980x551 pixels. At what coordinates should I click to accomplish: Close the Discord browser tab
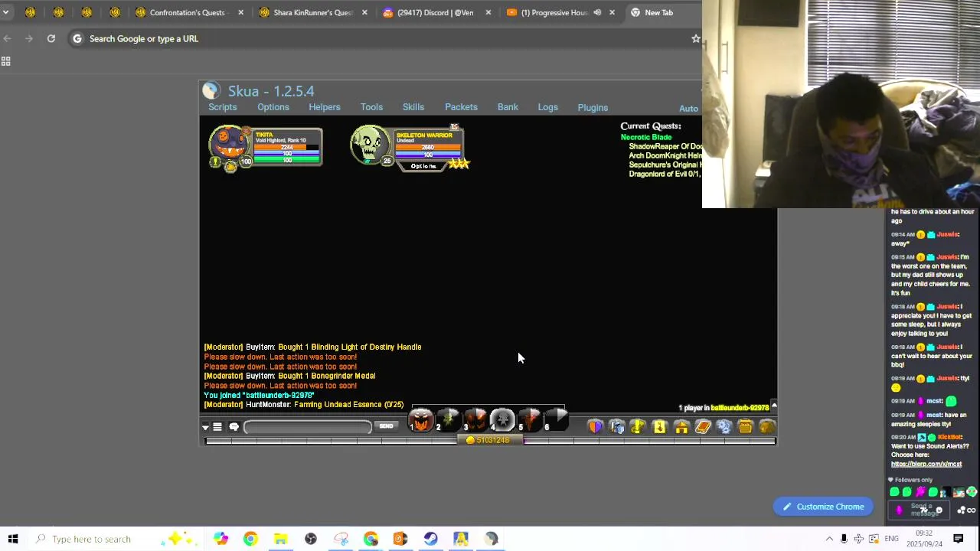[x=488, y=12]
